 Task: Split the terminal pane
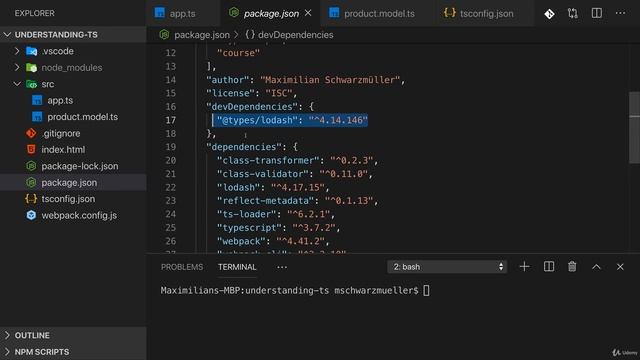(549, 267)
